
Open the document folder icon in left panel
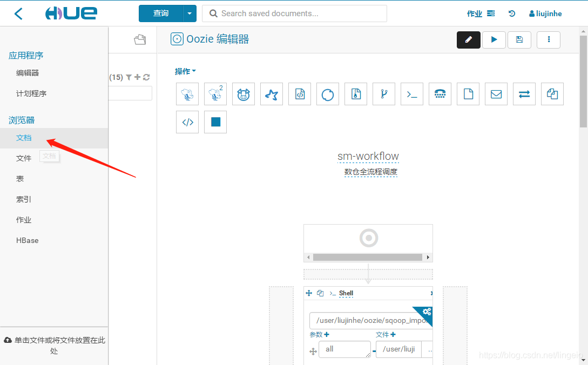(140, 39)
